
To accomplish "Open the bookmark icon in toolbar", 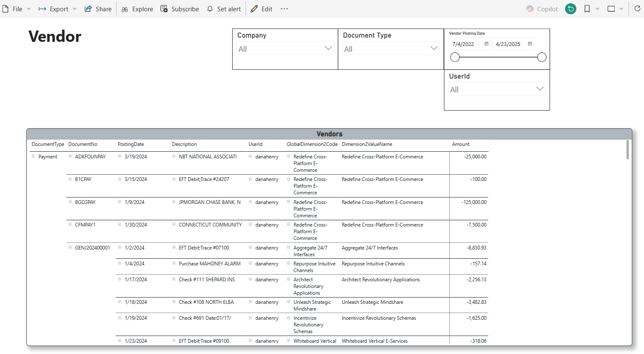I will [587, 9].
